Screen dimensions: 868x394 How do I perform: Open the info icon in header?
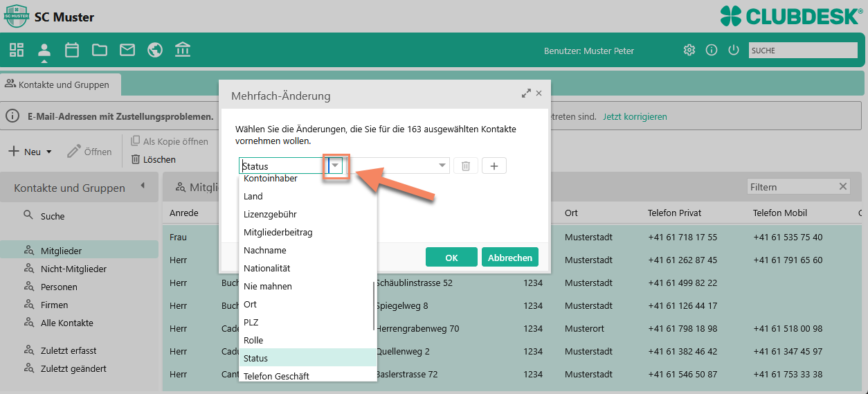(x=712, y=50)
